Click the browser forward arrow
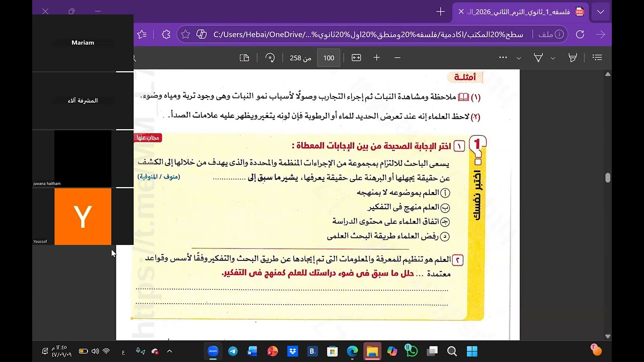 tap(600, 34)
